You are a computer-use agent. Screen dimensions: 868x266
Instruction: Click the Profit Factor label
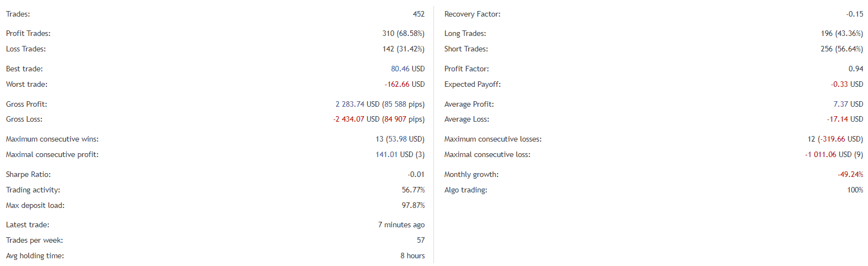pyautogui.click(x=467, y=69)
